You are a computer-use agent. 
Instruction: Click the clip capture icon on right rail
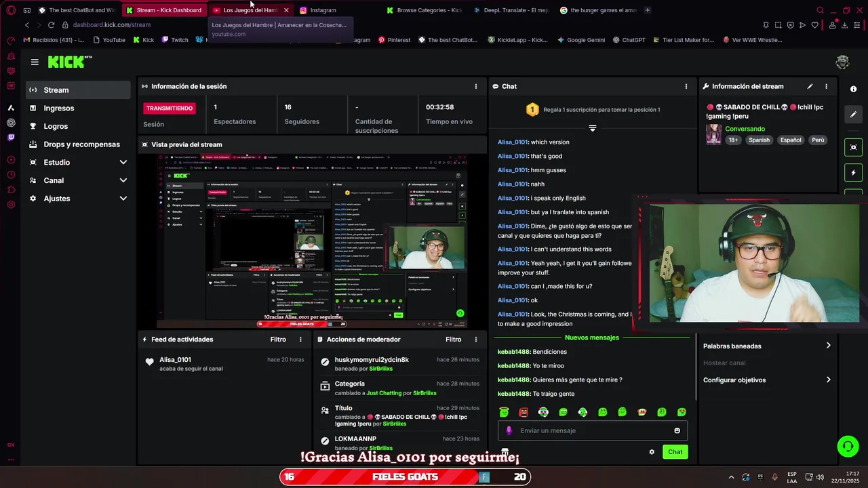coord(853,147)
